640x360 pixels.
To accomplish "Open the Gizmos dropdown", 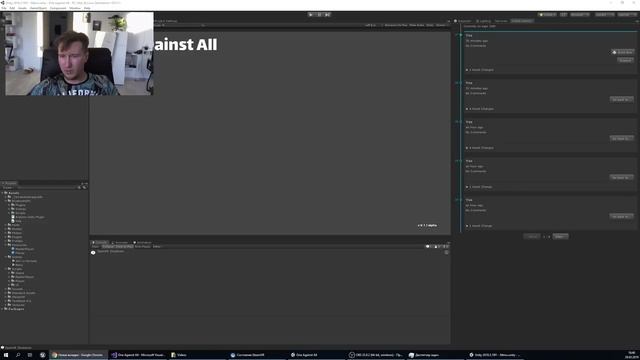I will point(441,25).
